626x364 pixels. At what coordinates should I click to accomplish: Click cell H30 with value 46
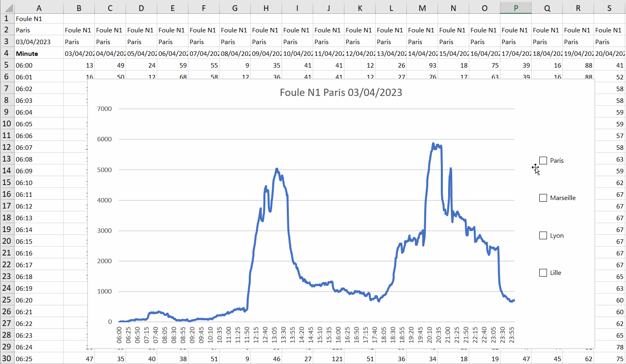(x=266, y=359)
